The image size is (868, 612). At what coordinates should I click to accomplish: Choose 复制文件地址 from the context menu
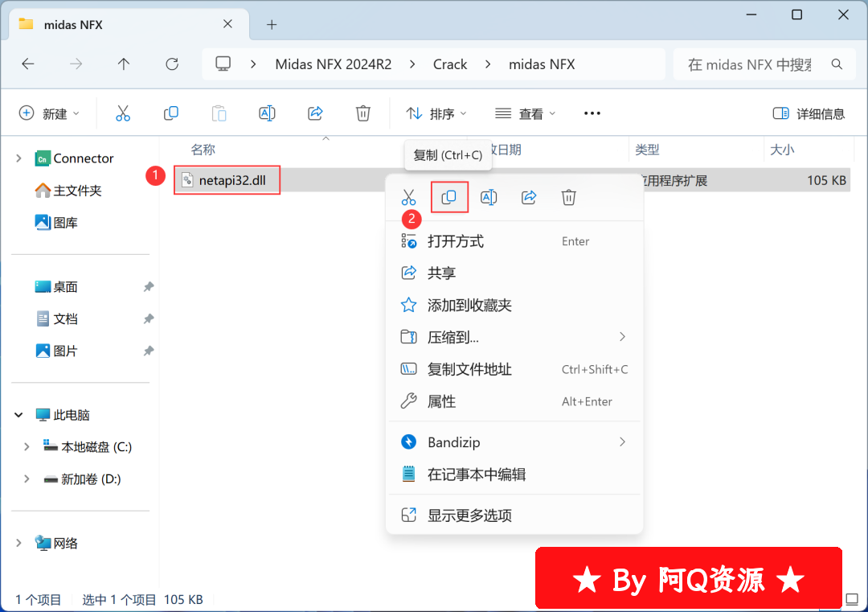514,369
